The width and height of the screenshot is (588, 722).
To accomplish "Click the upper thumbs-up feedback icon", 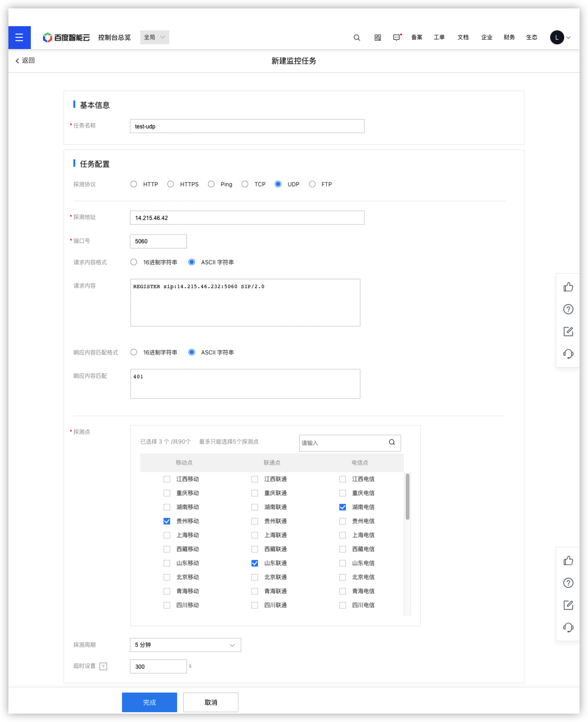I will click(x=568, y=287).
